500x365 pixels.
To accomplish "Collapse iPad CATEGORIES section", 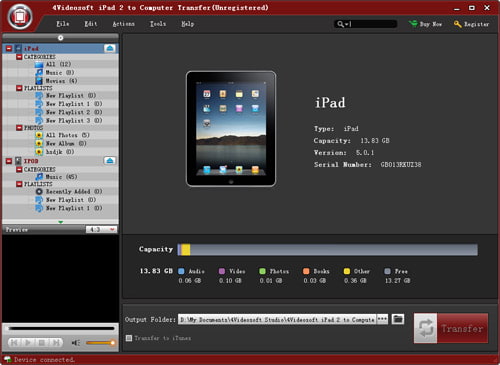I will (19, 57).
